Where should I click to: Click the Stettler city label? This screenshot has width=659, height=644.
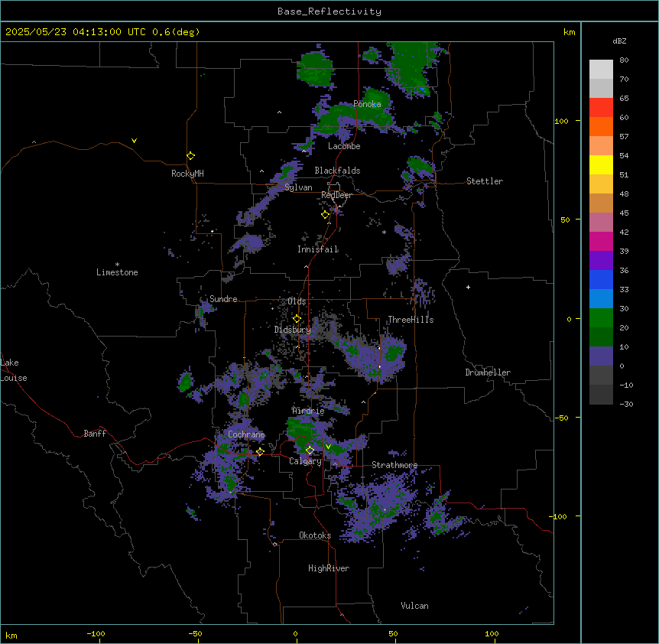[x=485, y=181]
